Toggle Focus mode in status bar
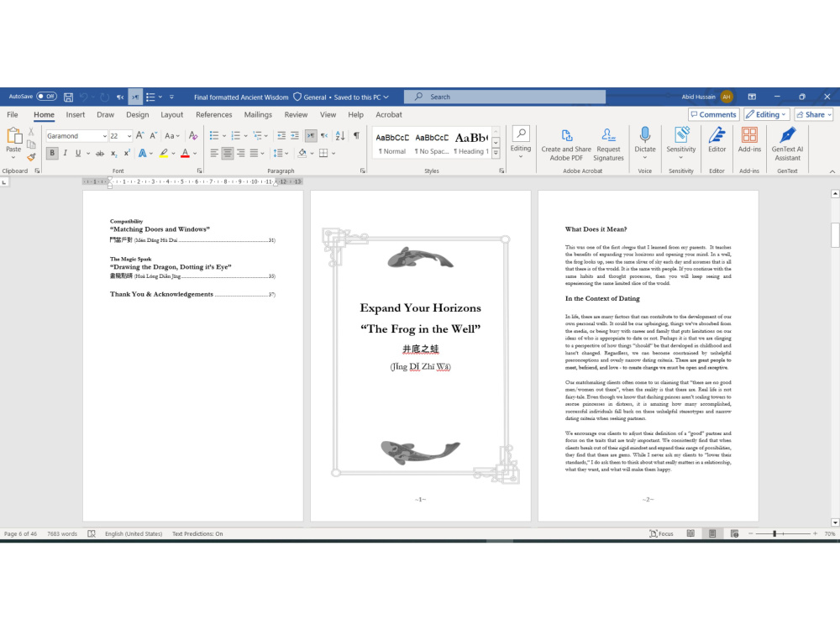The width and height of the screenshot is (840, 630). [x=661, y=533]
